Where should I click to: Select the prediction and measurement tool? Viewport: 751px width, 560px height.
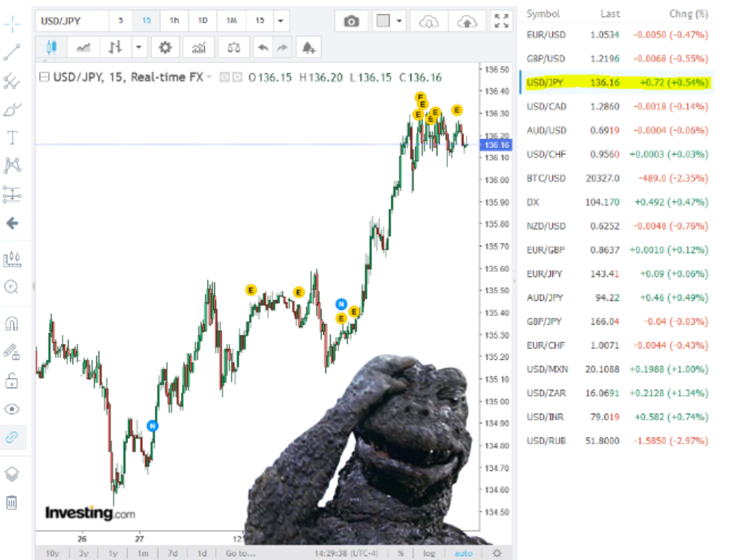coord(12,195)
